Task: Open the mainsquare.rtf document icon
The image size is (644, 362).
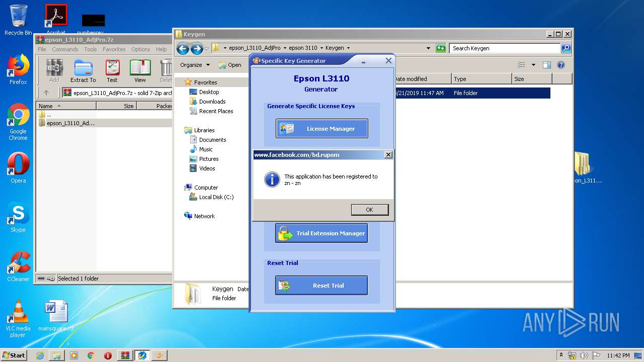Action: pos(56,316)
